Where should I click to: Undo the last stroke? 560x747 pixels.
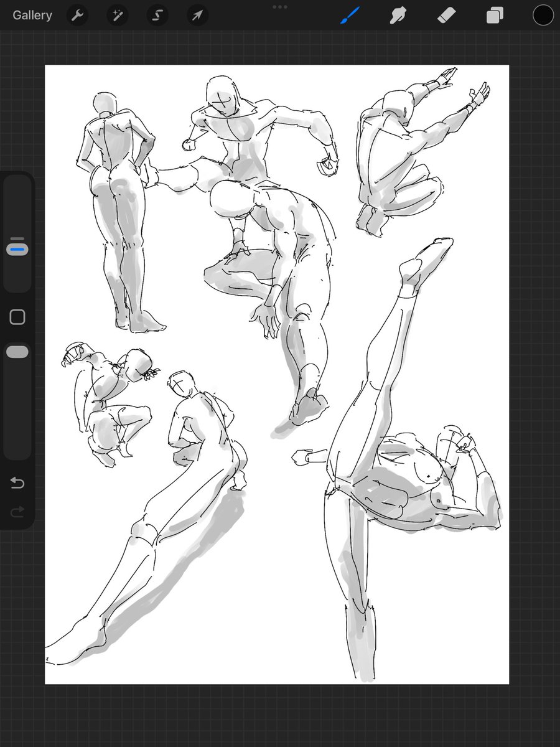click(x=17, y=483)
